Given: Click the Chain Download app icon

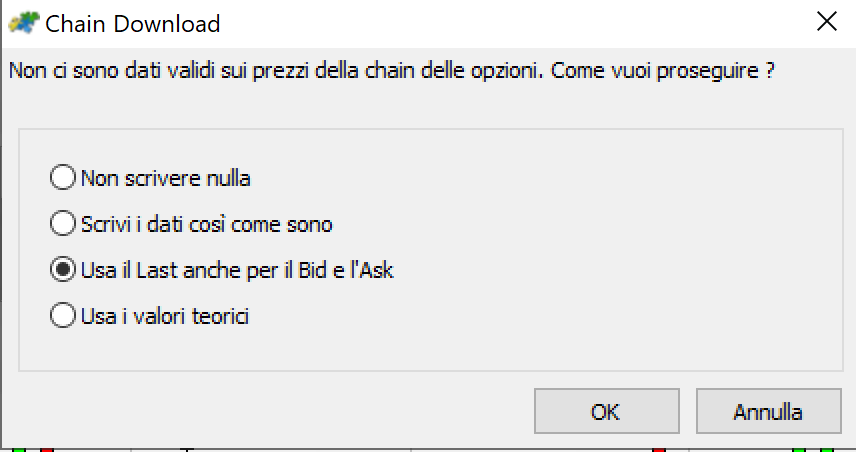Looking at the screenshot, I should click(24, 23).
